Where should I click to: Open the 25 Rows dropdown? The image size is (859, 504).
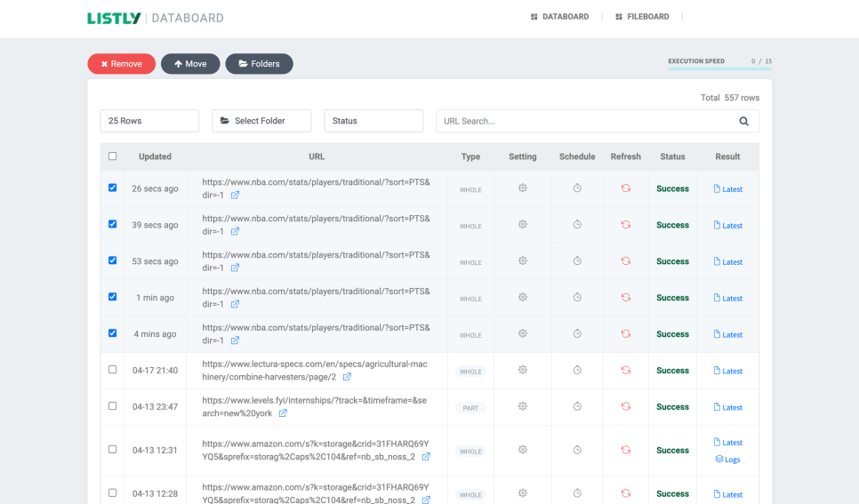(x=149, y=121)
